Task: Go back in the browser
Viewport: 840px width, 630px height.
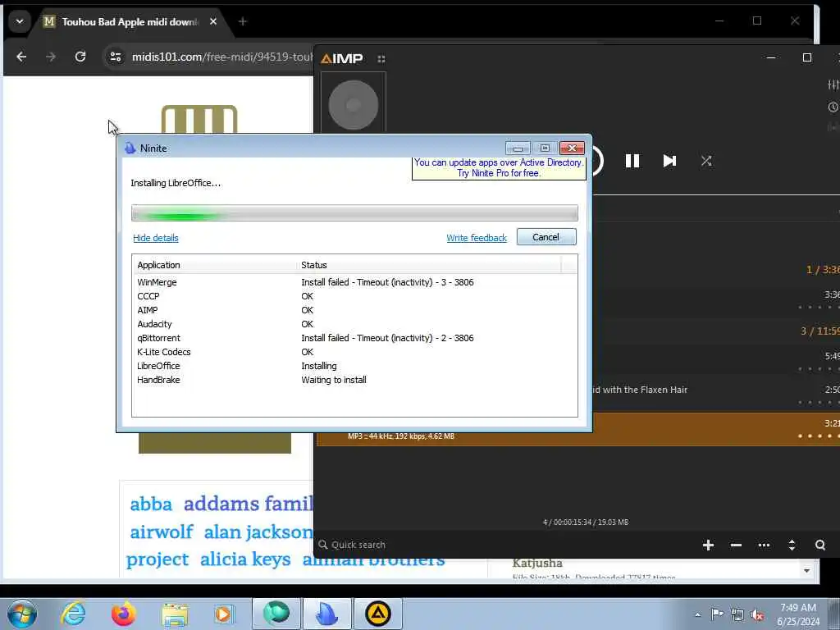Action: [x=21, y=57]
